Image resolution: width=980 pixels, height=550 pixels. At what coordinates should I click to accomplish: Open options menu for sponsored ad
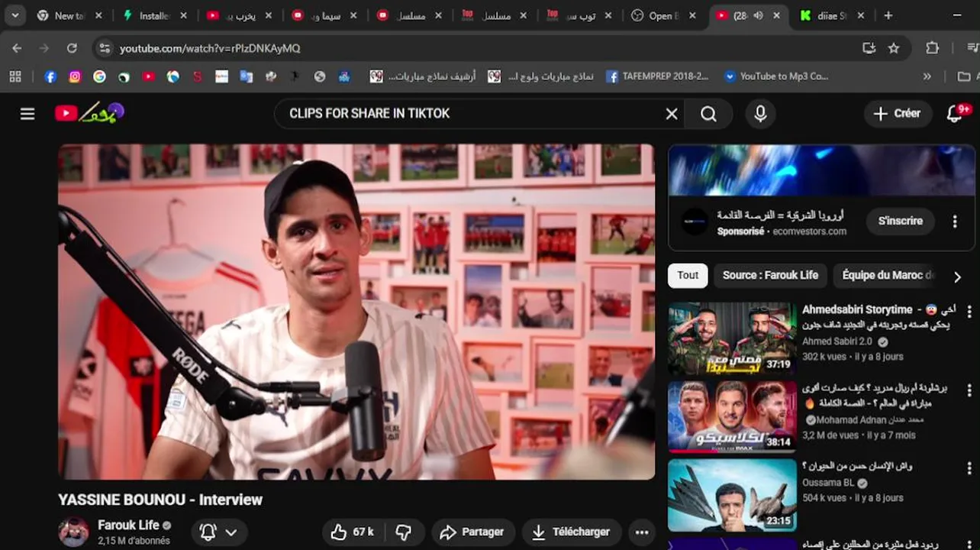955,222
